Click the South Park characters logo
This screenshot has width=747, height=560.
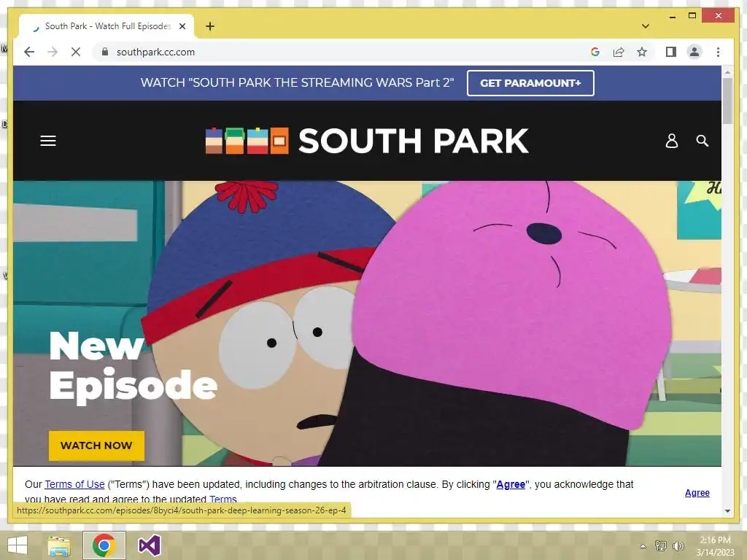(x=247, y=141)
